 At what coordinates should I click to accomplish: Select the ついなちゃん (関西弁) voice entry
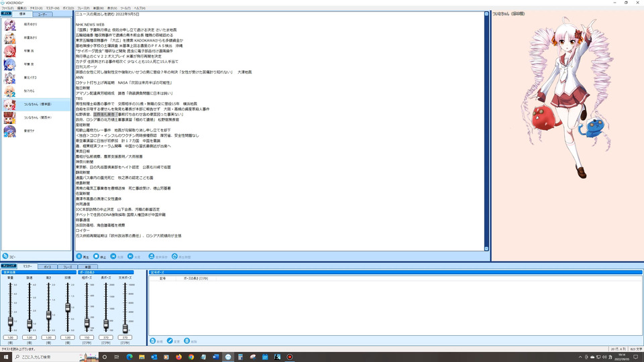click(x=36, y=118)
